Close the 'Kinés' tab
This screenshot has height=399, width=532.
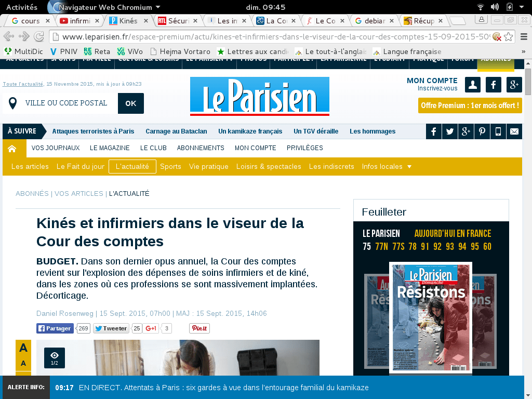coord(146,21)
